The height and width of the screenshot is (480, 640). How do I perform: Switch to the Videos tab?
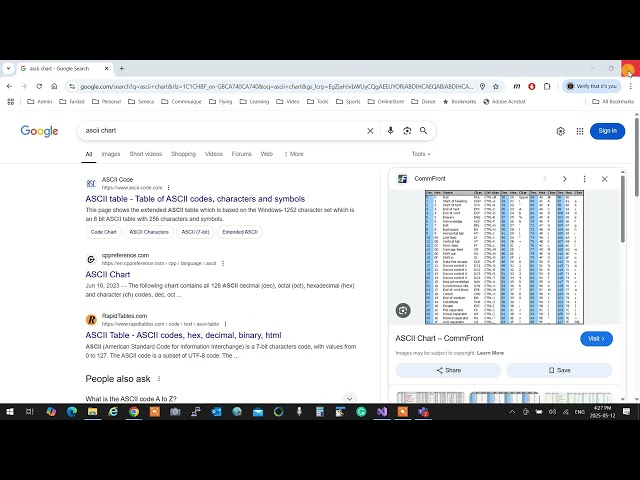pyautogui.click(x=213, y=154)
